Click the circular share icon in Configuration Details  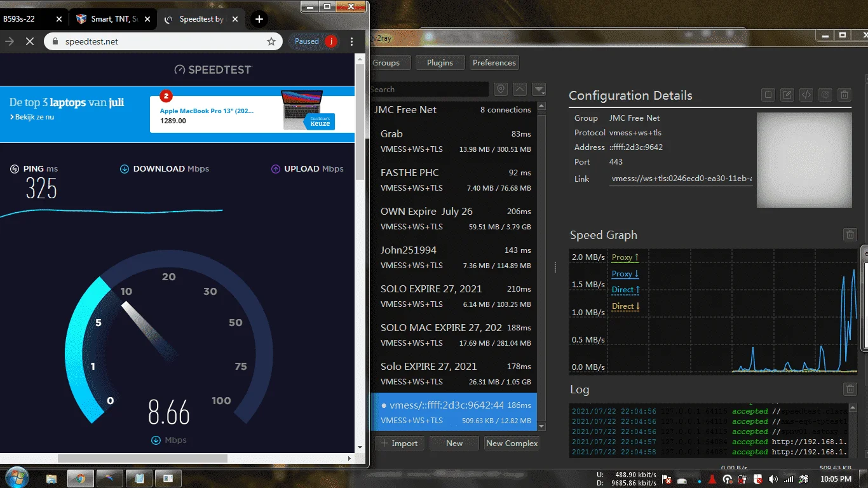(825, 95)
